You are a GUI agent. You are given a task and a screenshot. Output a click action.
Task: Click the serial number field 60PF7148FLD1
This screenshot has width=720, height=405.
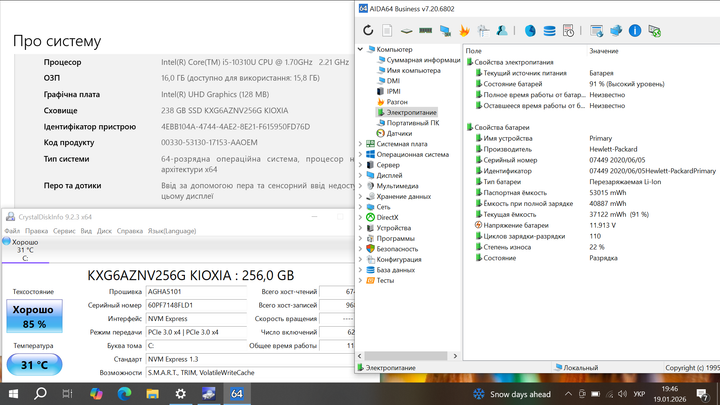196,305
